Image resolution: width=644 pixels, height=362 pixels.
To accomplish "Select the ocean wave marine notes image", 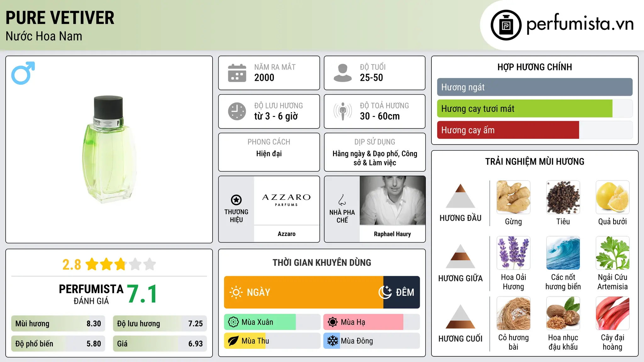I will (x=563, y=253).
